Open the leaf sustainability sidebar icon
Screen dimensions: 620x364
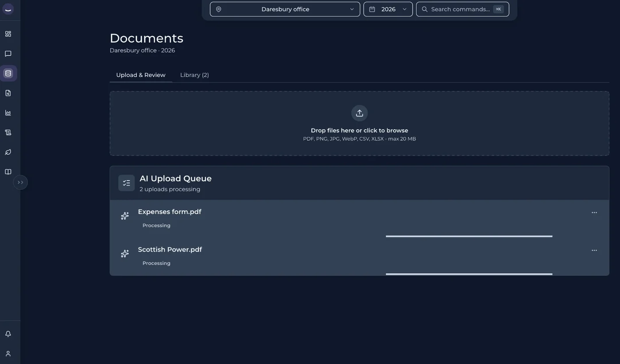tap(8, 152)
